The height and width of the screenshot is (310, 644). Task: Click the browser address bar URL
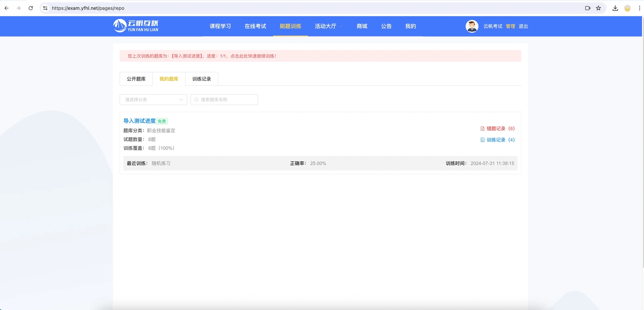pyautogui.click(x=88, y=8)
